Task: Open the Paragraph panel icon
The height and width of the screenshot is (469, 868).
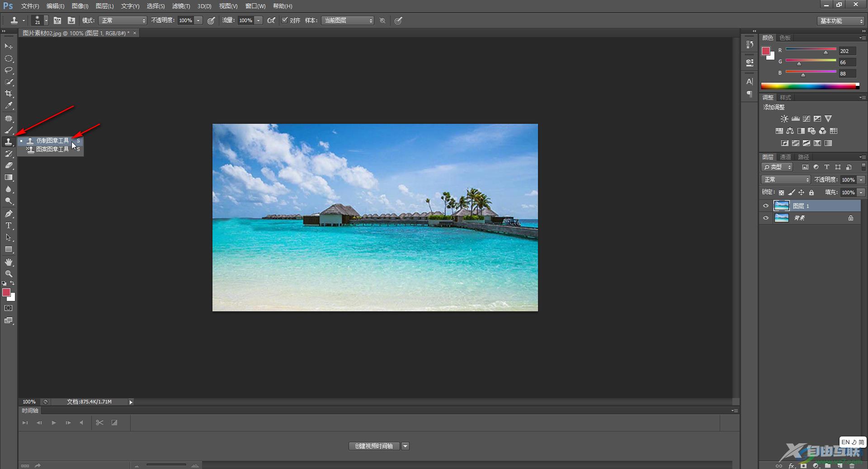Action: point(750,94)
